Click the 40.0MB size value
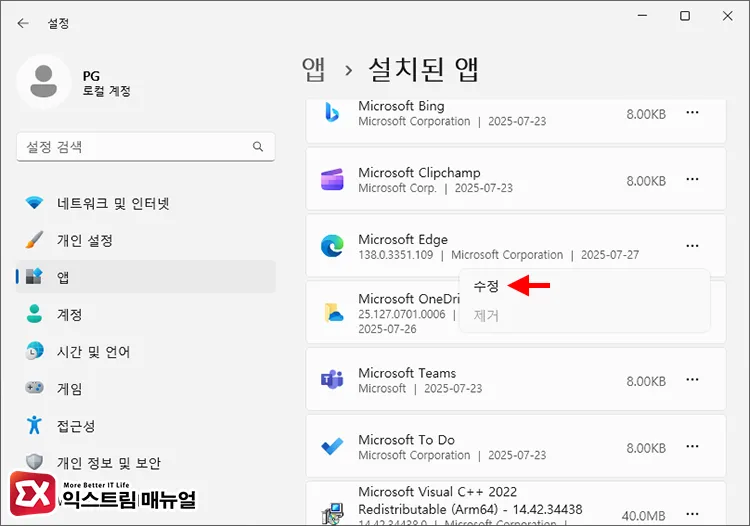Screen dimensions: 750x526 (643, 515)
